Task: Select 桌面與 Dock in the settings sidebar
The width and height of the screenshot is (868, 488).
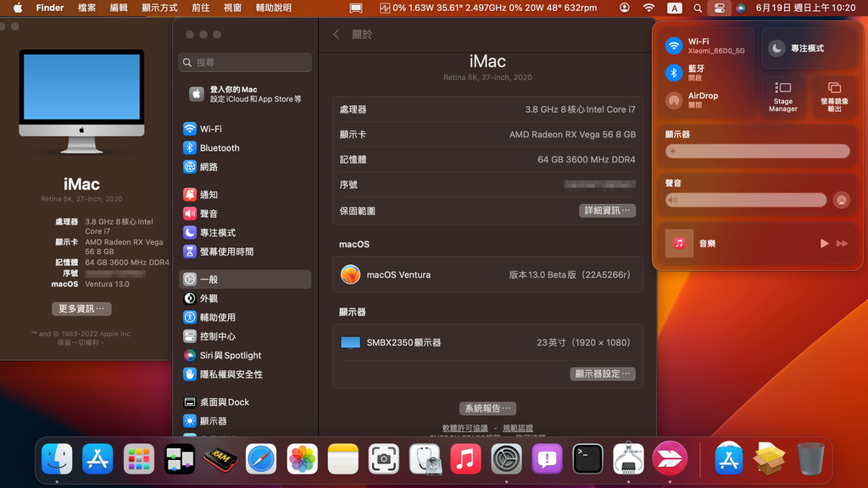Action: click(x=245, y=402)
